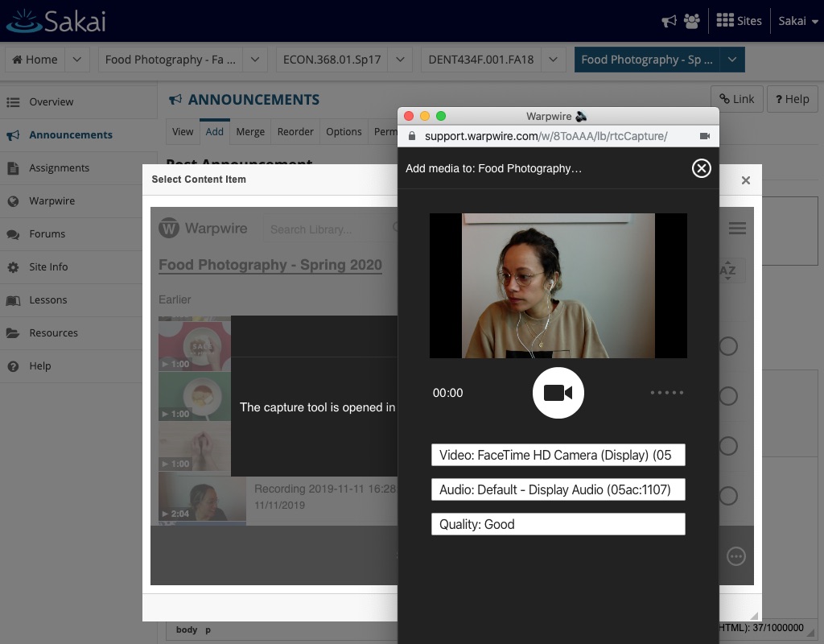Open the megaphone announcements icon in header
The width and height of the screenshot is (824, 644).
(x=669, y=21)
